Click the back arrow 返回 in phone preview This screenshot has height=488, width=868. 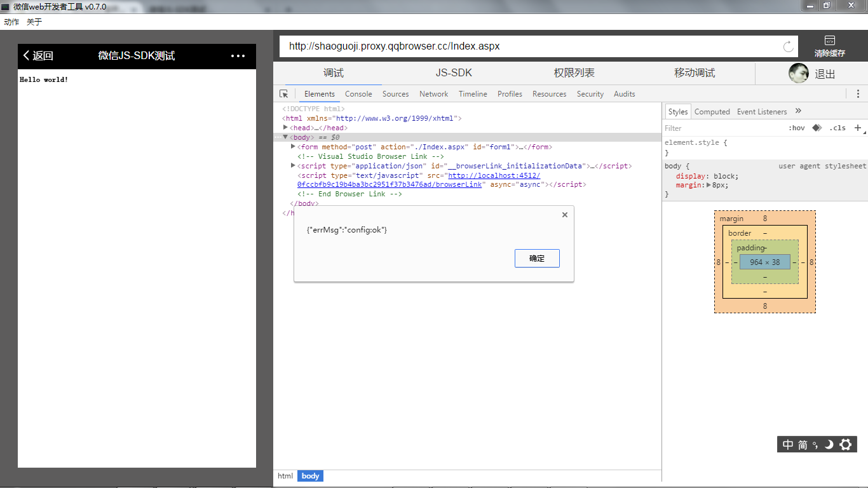point(38,56)
